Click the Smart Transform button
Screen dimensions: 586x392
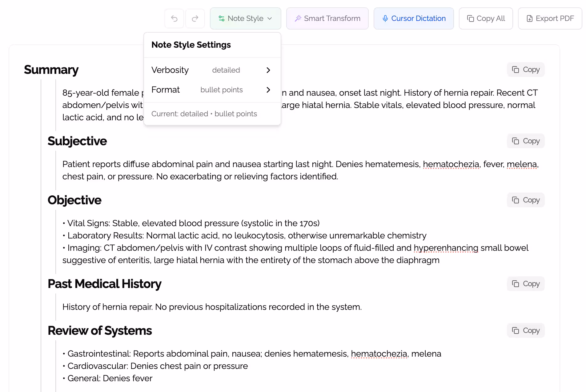(x=327, y=18)
